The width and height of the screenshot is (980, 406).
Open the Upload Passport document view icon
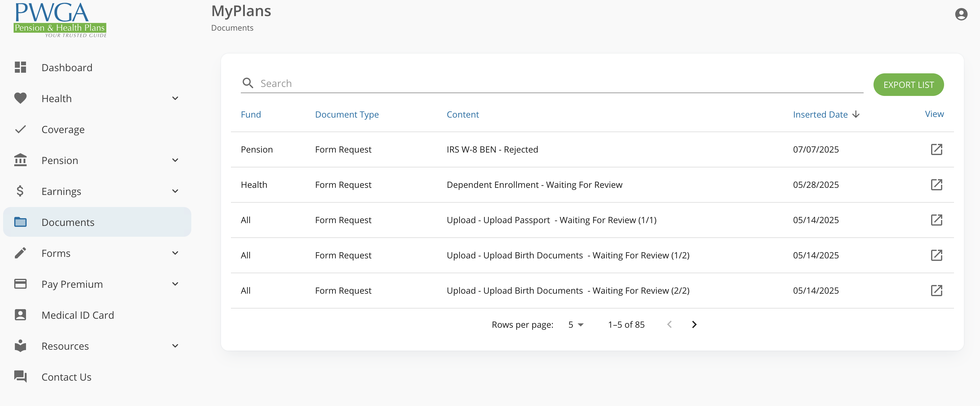936,220
